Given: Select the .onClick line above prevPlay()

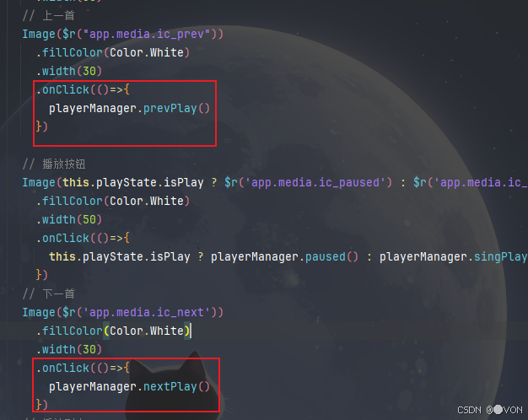Looking at the screenshot, I should 83,90.
